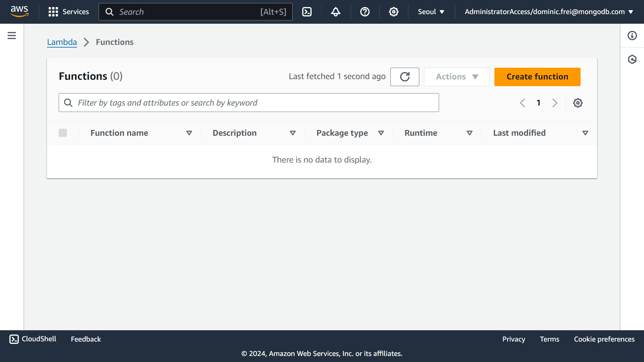Open the Seoul region dropdown
This screenshot has height=362, width=644.
tap(431, 12)
